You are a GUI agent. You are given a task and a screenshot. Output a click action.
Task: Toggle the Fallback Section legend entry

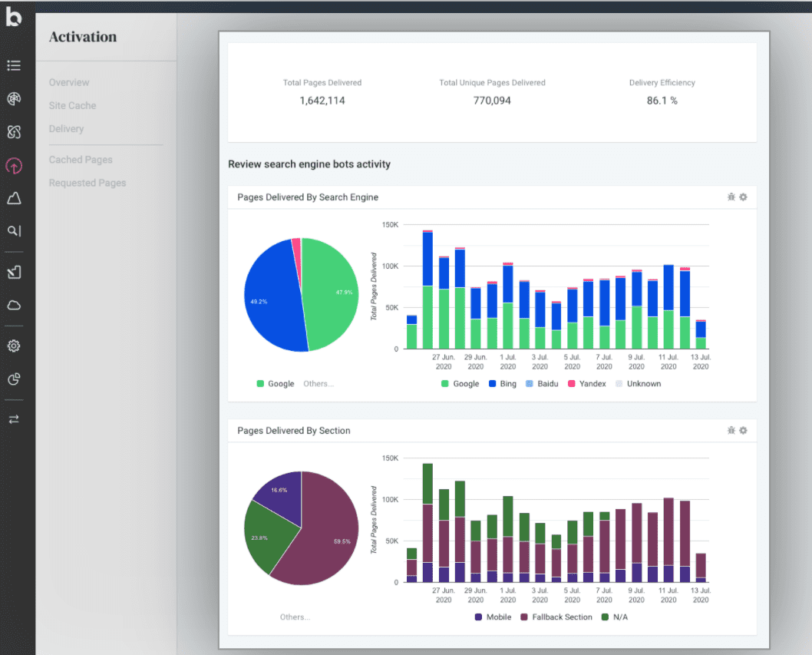tap(556, 617)
